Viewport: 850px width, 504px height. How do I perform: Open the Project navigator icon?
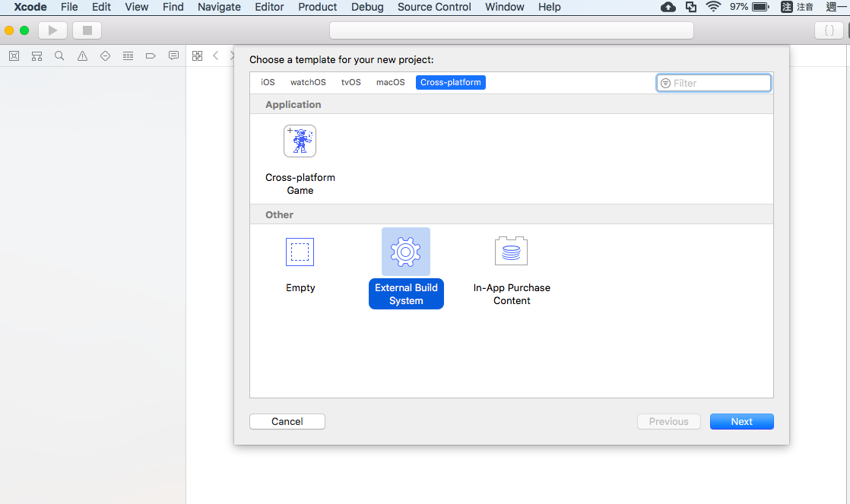[x=14, y=55]
